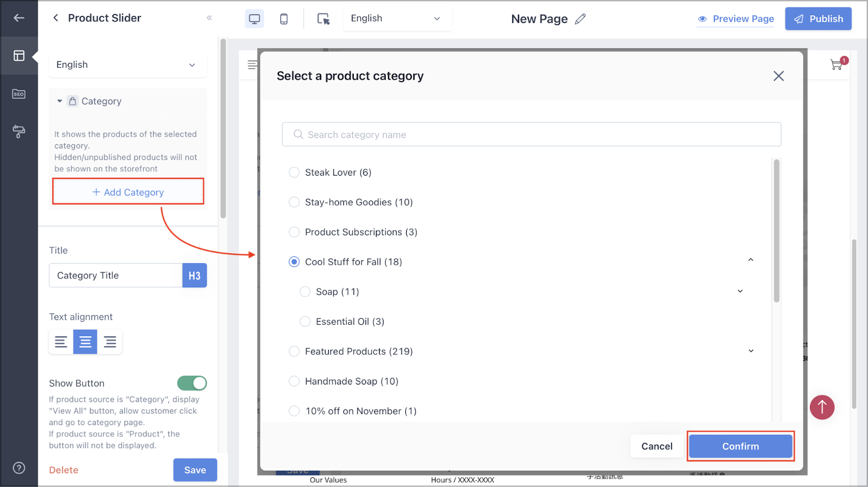Collapse the panel with double chevron icon
868x487 pixels.
click(209, 18)
